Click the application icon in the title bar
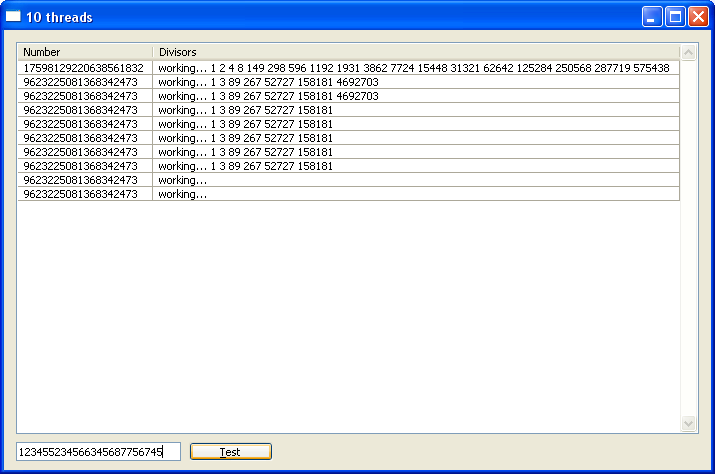Viewport: 715px width, 474px height. pos(14,17)
